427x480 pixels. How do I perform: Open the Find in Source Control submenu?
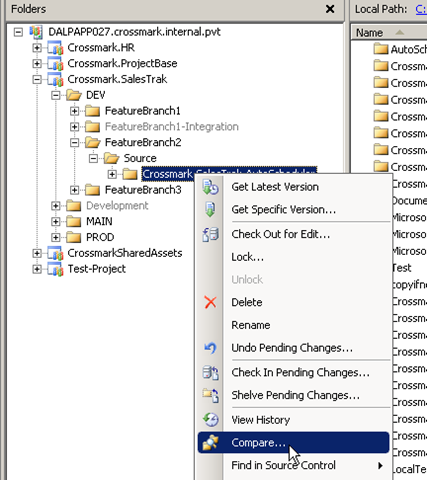point(293,465)
